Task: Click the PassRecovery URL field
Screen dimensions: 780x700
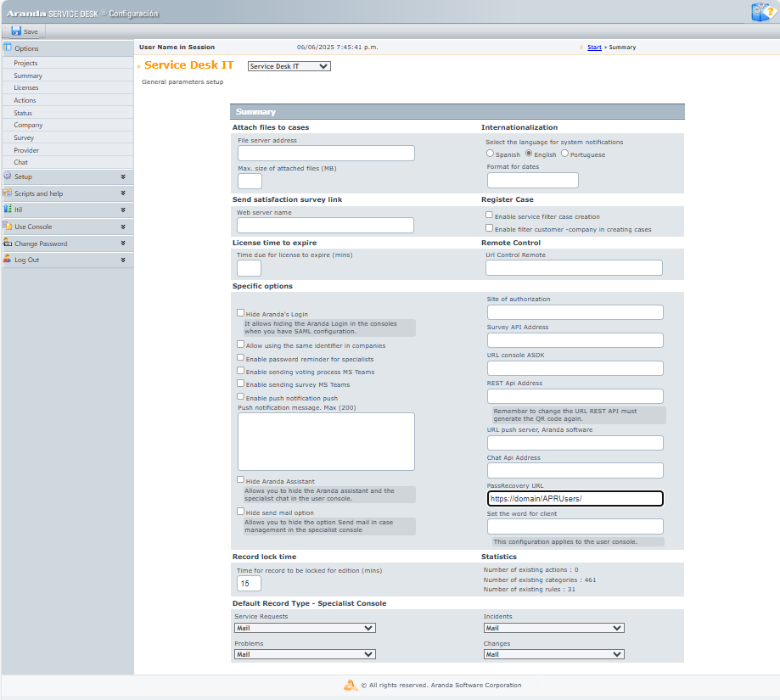Action: tap(575, 499)
